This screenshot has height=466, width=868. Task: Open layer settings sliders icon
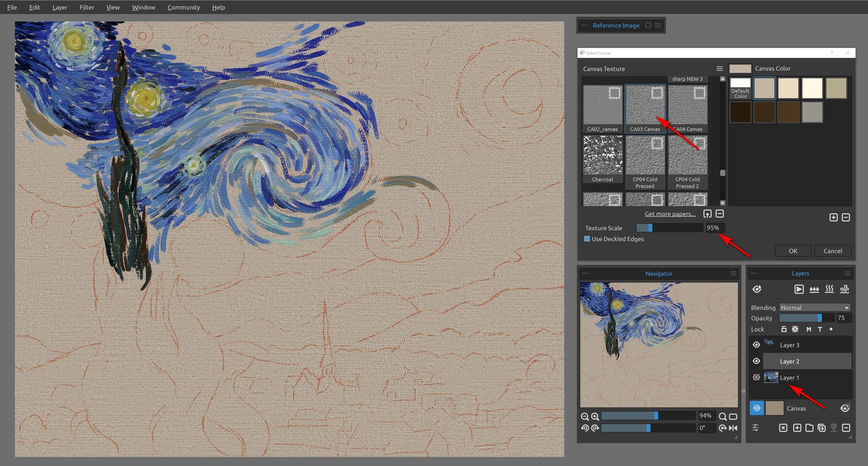[x=755, y=428]
